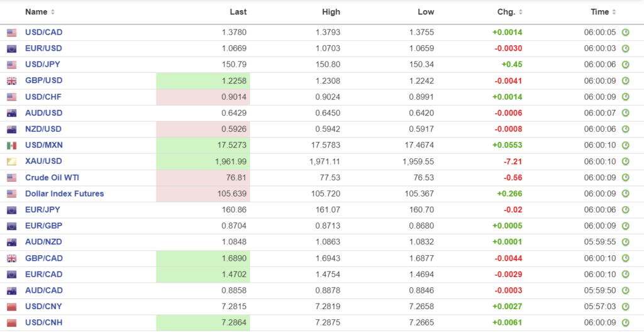The width and height of the screenshot is (644, 333).
Task: Click the China flag icon beside USD/CNY
Action: pyautogui.click(x=12, y=307)
